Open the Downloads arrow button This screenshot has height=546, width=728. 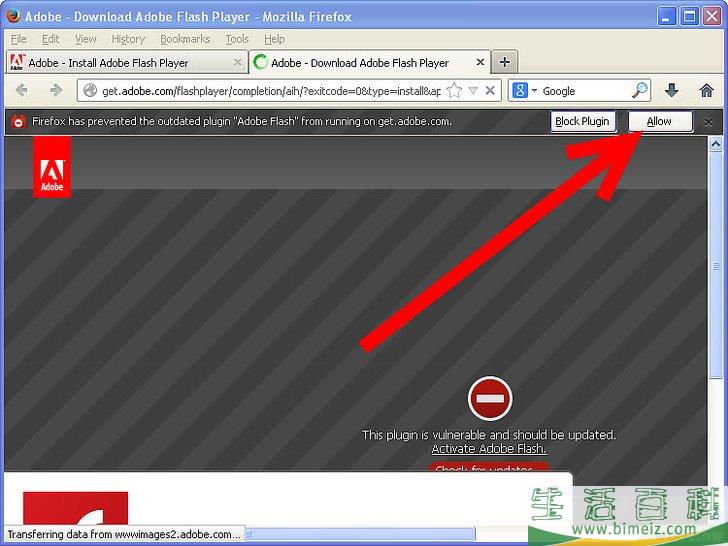671,90
